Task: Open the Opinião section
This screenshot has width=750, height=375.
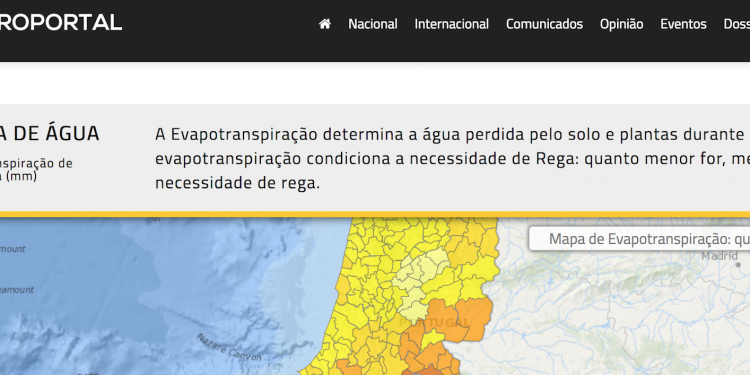Action: (621, 24)
